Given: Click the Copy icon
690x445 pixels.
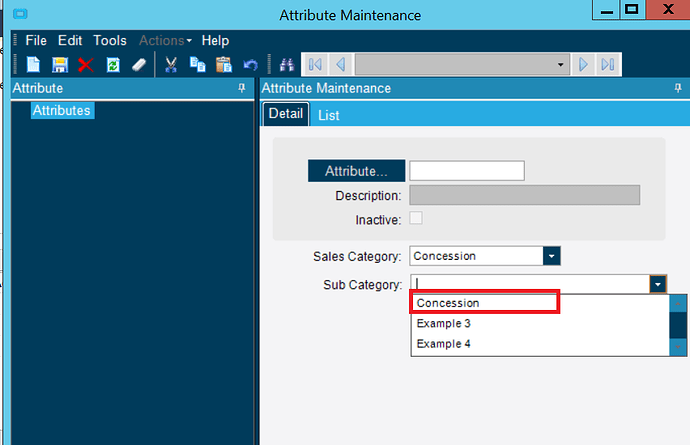Looking at the screenshot, I should pyautogui.click(x=197, y=65).
